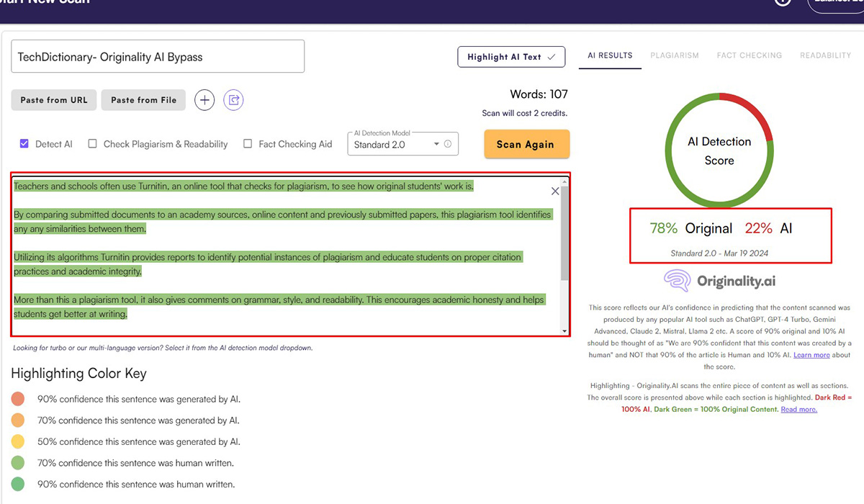864x504 pixels.
Task: Click the scrollbar down arrow in the text box
Action: coord(564,330)
